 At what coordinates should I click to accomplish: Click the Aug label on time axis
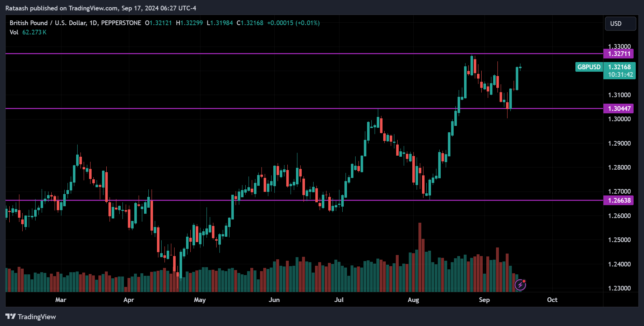[x=413, y=300]
